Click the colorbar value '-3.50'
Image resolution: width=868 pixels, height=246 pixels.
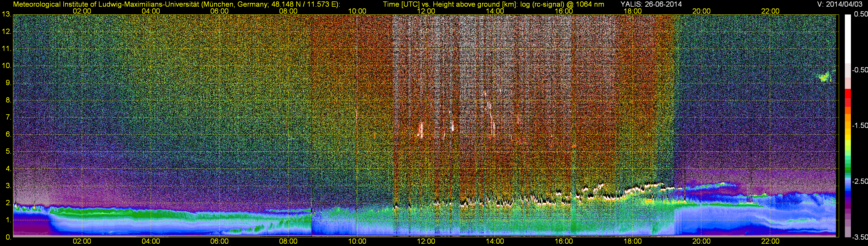(x=860, y=237)
